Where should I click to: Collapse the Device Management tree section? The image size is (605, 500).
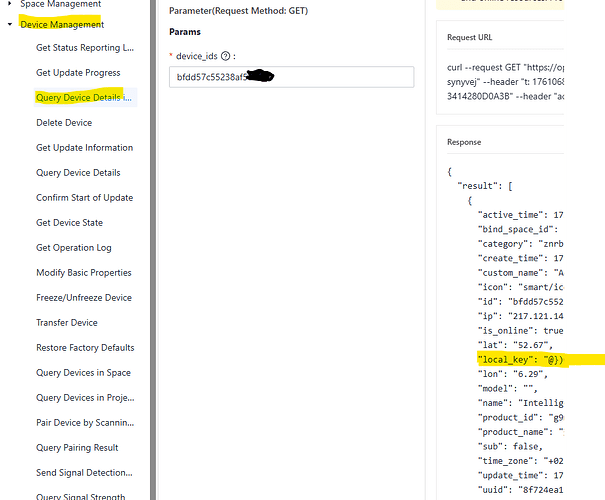pos(10,24)
